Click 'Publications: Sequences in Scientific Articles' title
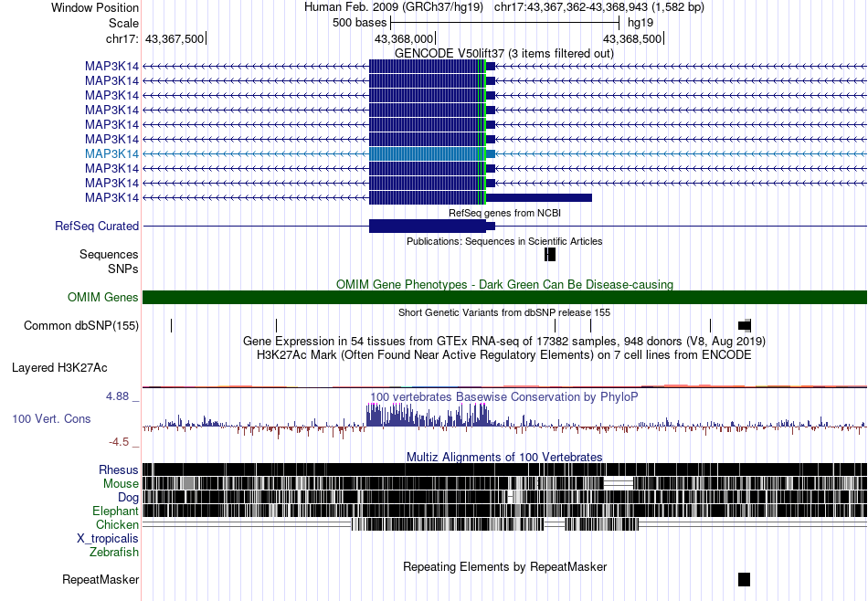868x601 pixels. pyautogui.click(x=504, y=241)
